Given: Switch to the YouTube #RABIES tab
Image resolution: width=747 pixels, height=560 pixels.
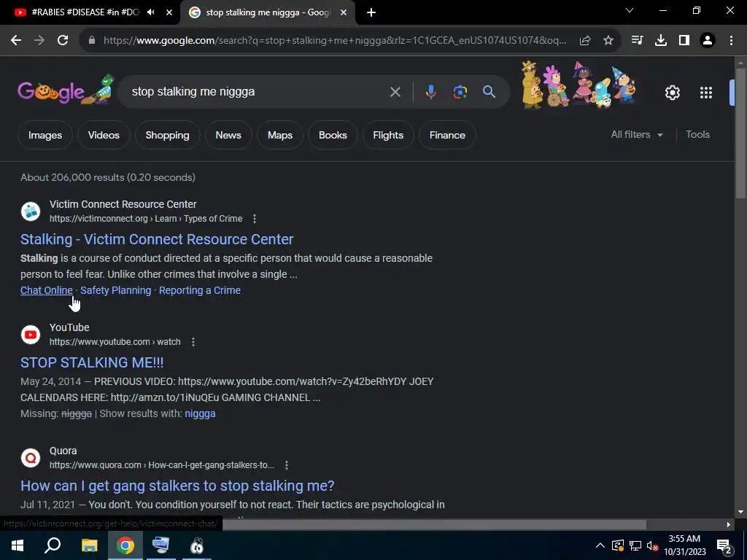Looking at the screenshot, I should click(85, 12).
